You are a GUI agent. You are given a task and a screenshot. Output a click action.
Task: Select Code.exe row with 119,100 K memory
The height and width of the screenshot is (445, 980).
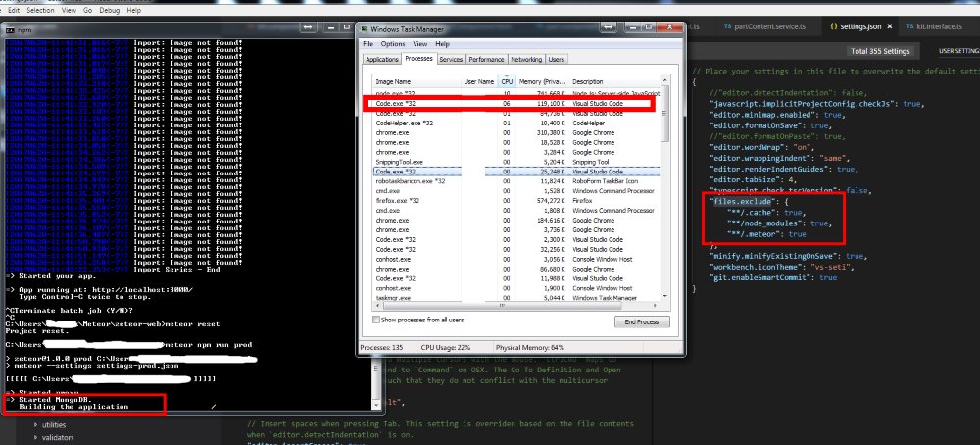tap(516, 103)
